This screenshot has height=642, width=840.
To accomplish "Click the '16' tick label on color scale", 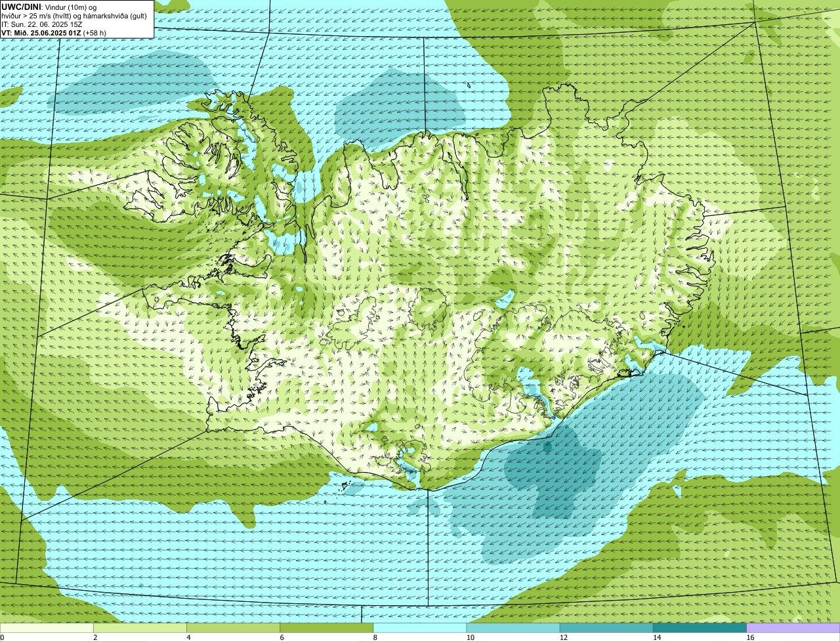I will (750, 637).
